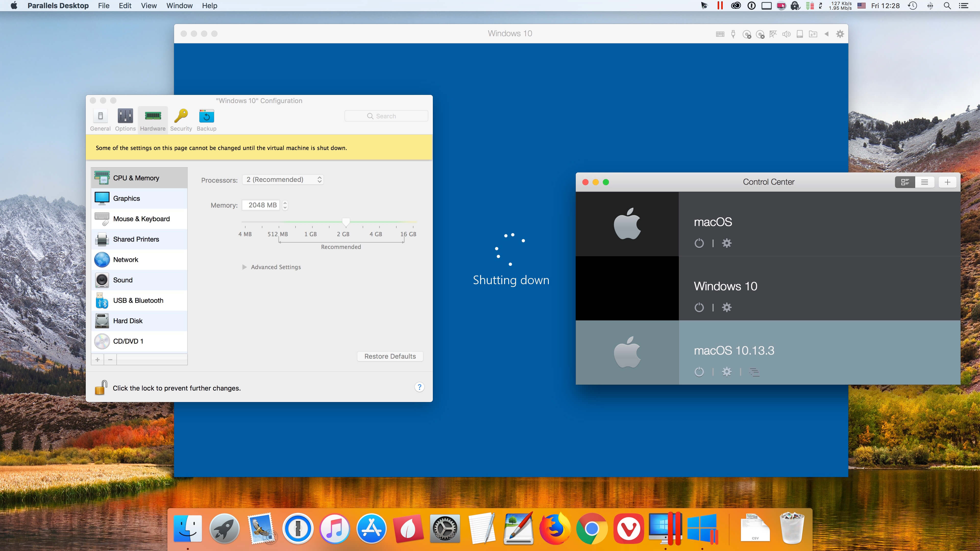
Task: Expand Advanced Settings disclosure triangle
Action: 244,266
